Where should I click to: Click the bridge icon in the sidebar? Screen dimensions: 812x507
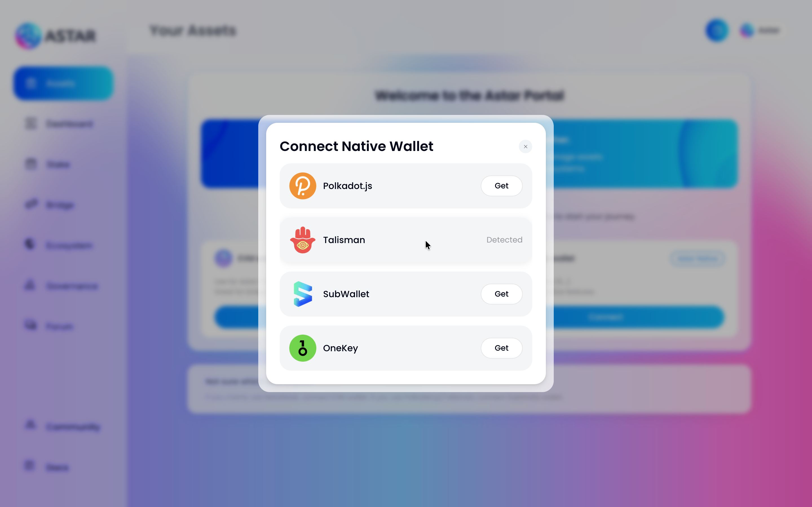click(x=31, y=204)
